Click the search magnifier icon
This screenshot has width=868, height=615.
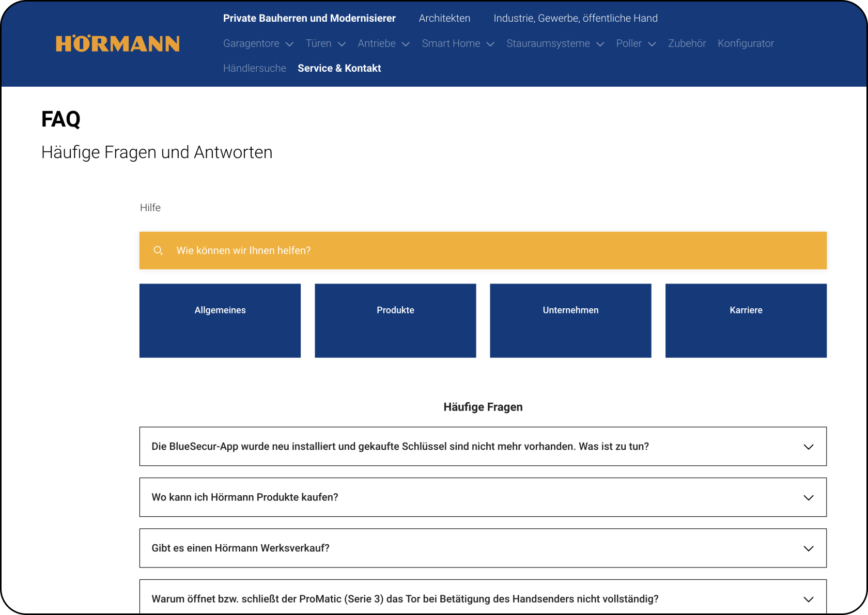coord(158,250)
